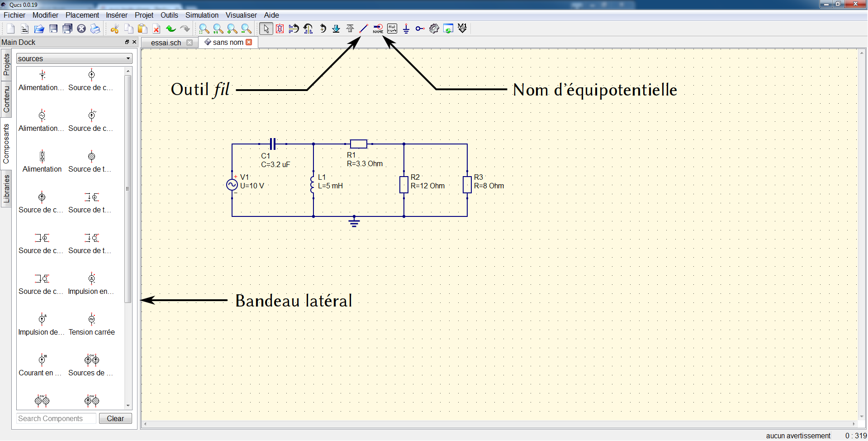Open the Modifier menu
The width and height of the screenshot is (868, 441).
(45, 15)
